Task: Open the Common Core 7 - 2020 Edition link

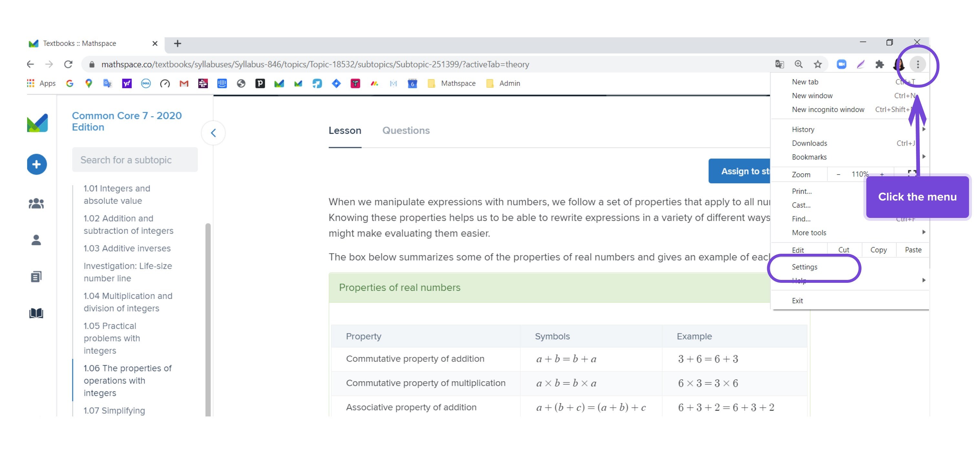Action: pyautogui.click(x=127, y=121)
